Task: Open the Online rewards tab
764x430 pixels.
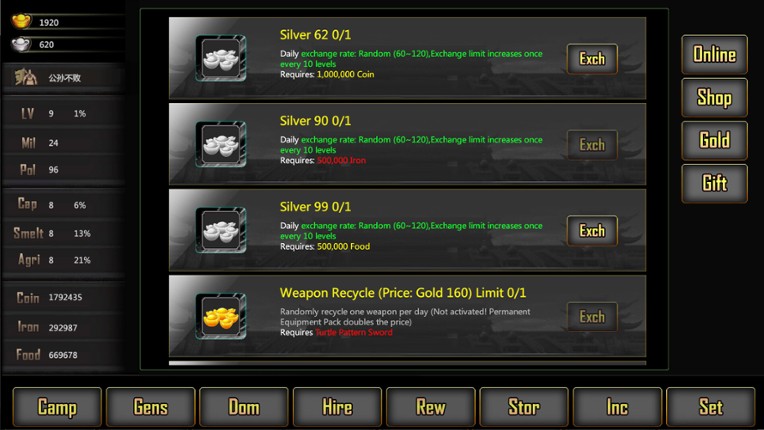Action: 714,54
